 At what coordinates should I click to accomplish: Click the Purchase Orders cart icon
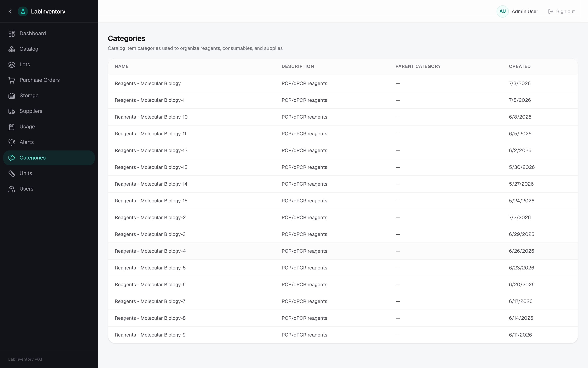coord(12,80)
